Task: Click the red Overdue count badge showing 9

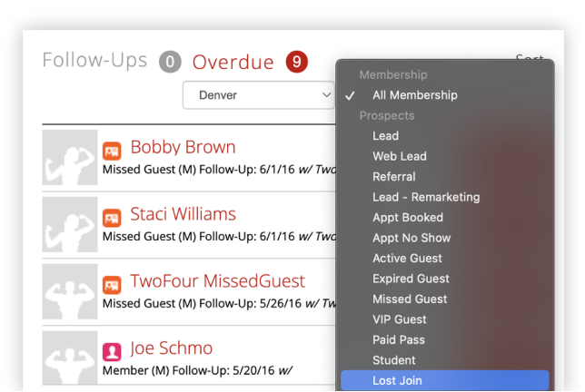Action: tap(297, 62)
